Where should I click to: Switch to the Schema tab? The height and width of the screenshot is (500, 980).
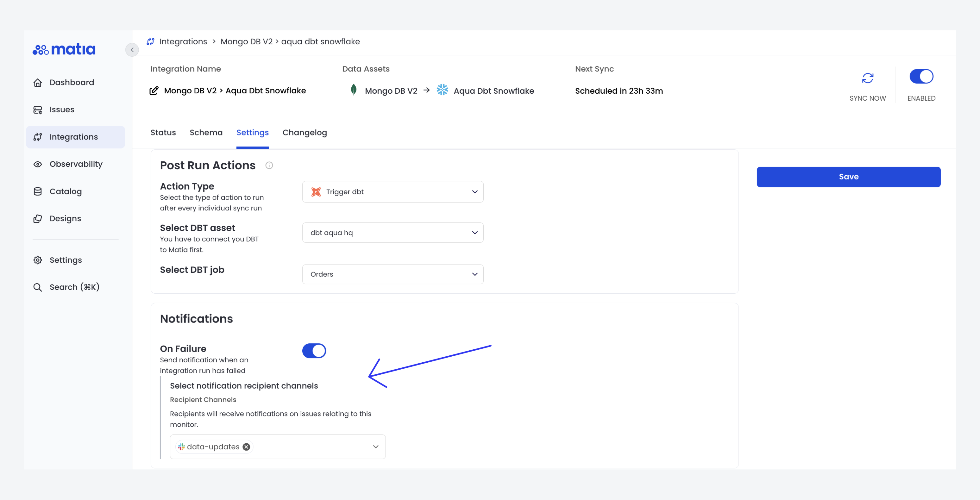[206, 132]
